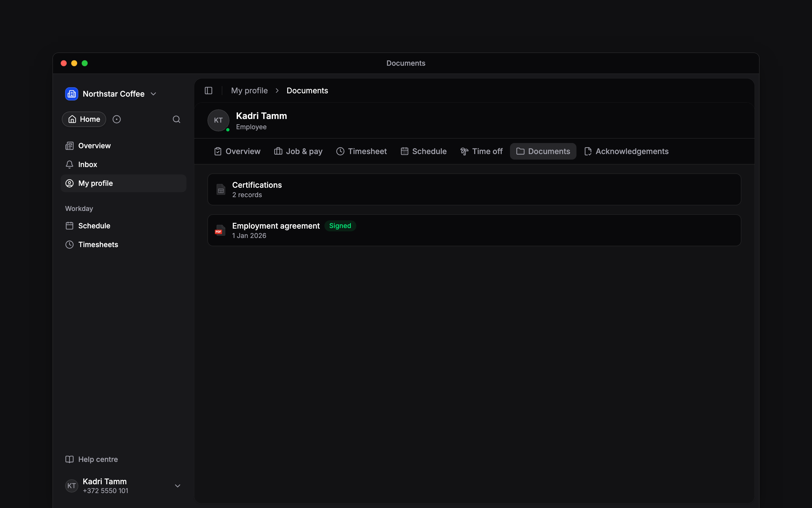
Task: Click the Certifications table file icon
Action: pyautogui.click(x=221, y=189)
